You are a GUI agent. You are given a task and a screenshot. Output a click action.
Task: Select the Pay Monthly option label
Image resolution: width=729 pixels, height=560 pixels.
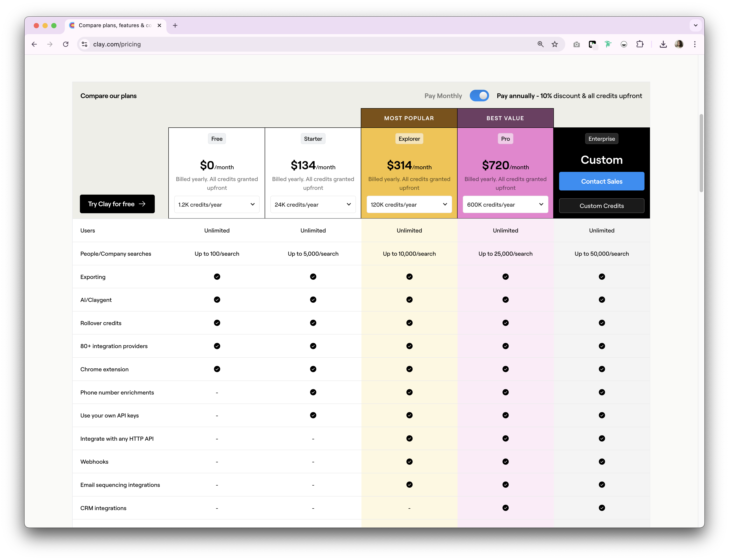[443, 96]
